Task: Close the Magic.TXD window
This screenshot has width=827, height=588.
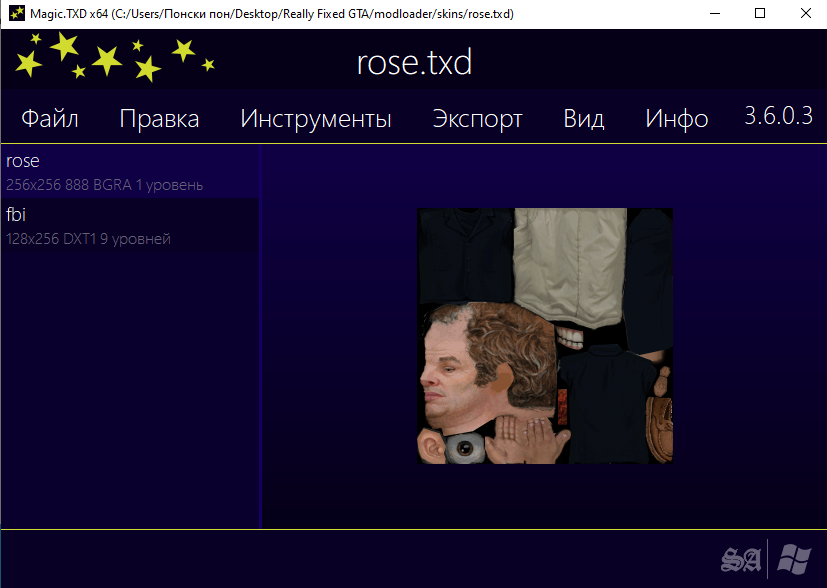Action: pos(805,14)
